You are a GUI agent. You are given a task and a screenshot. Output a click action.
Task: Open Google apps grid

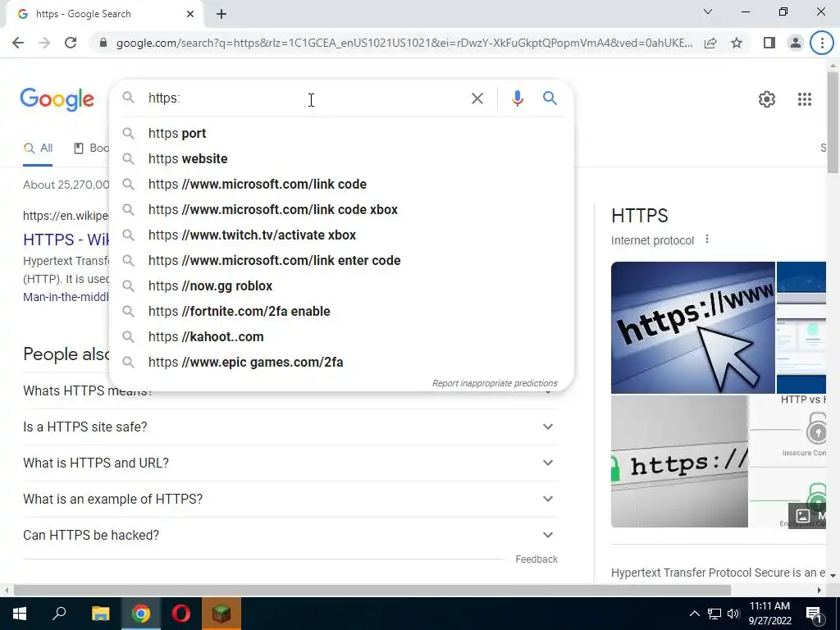coord(804,99)
